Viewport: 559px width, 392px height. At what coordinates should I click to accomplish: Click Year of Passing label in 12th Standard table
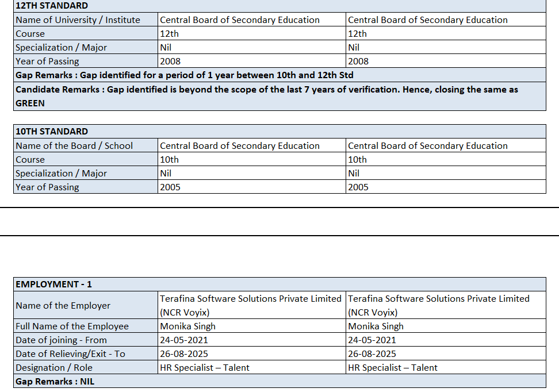pos(47,61)
